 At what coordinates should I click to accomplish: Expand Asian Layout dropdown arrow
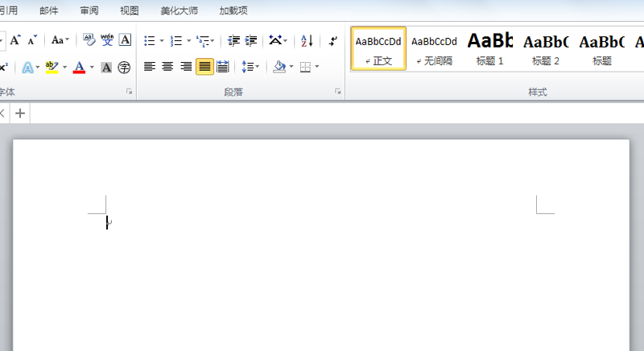pos(286,40)
